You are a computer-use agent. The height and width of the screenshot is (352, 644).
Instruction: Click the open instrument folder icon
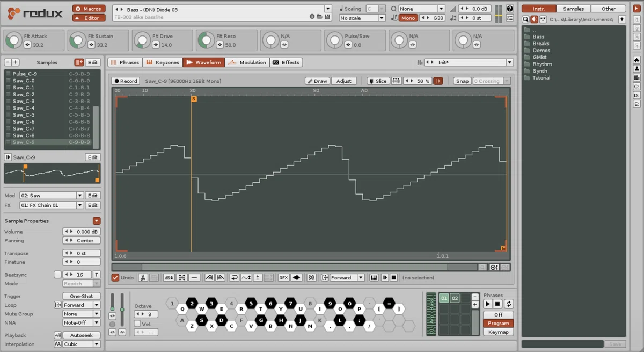(319, 17)
